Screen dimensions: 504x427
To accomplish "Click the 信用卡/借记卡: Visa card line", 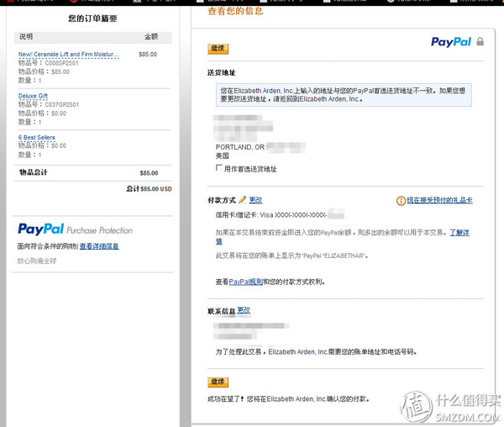I will 280,215.
